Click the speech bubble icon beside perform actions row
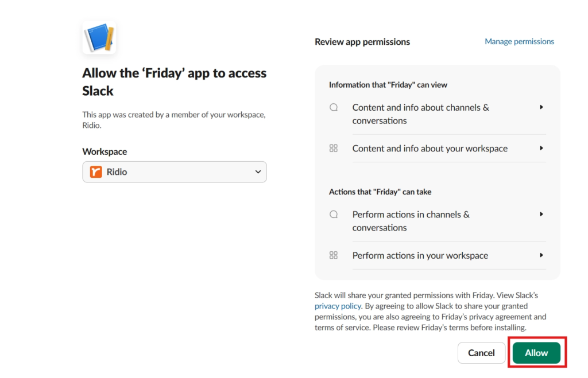The height and width of the screenshot is (378, 588). [334, 214]
